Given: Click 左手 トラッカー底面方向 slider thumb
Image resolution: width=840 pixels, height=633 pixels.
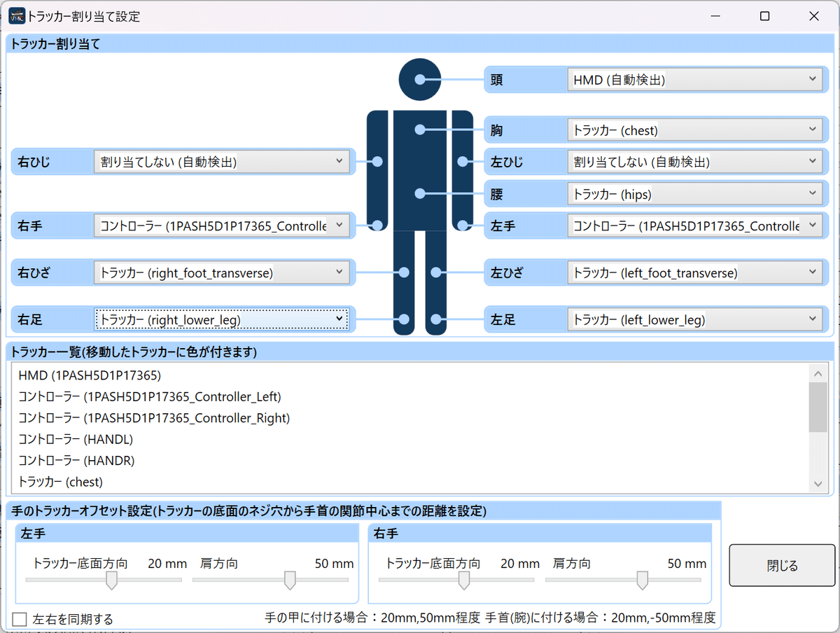Looking at the screenshot, I should (x=111, y=580).
